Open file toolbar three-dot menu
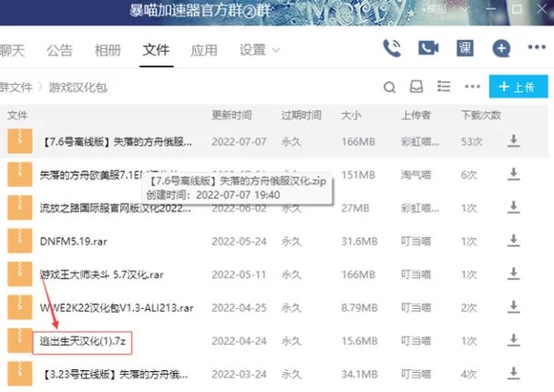 (472, 87)
